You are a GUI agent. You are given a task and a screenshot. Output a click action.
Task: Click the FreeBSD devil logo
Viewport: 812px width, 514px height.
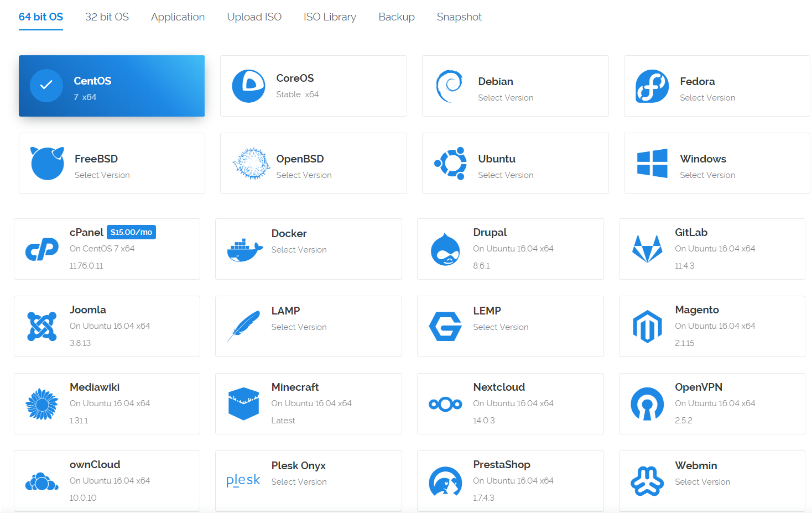click(x=47, y=164)
